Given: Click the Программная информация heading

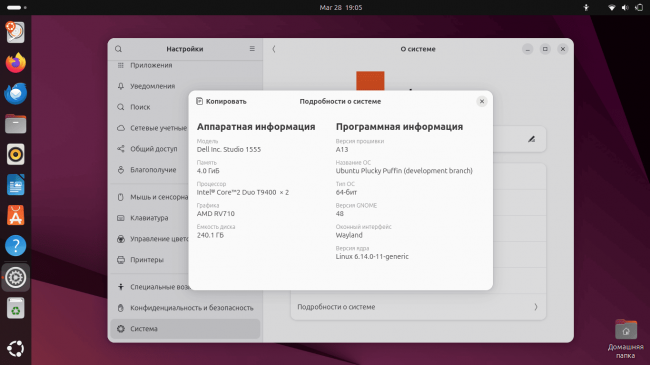Looking at the screenshot, I should (x=399, y=127).
